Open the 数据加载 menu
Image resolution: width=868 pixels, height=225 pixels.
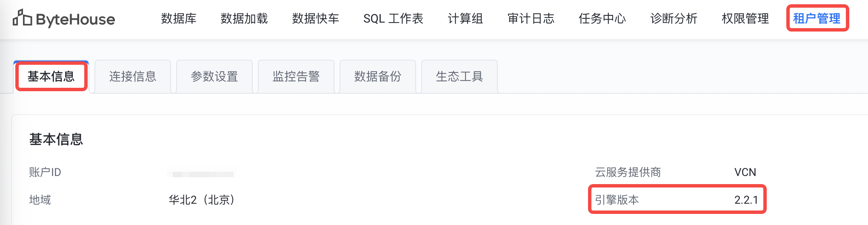click(x=244, y=19)
